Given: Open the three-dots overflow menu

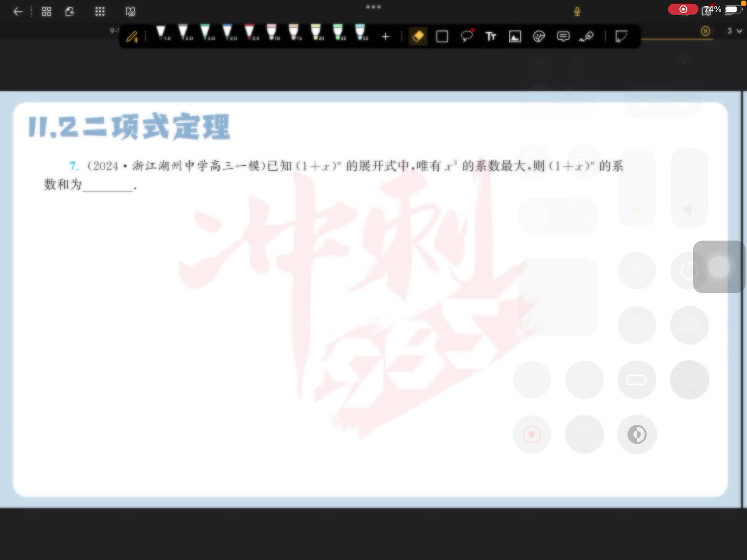Looking at the screenshot, I should point(373,7).
